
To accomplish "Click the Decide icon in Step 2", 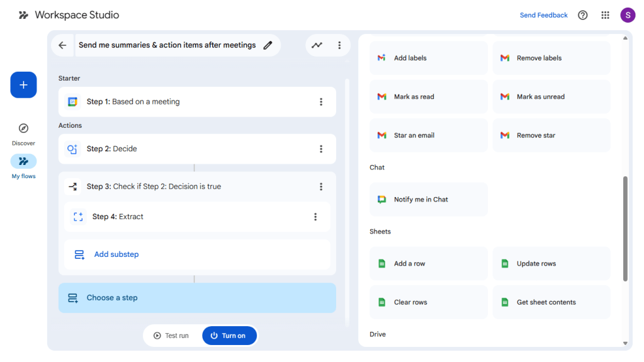I will (x=72, y=149).
